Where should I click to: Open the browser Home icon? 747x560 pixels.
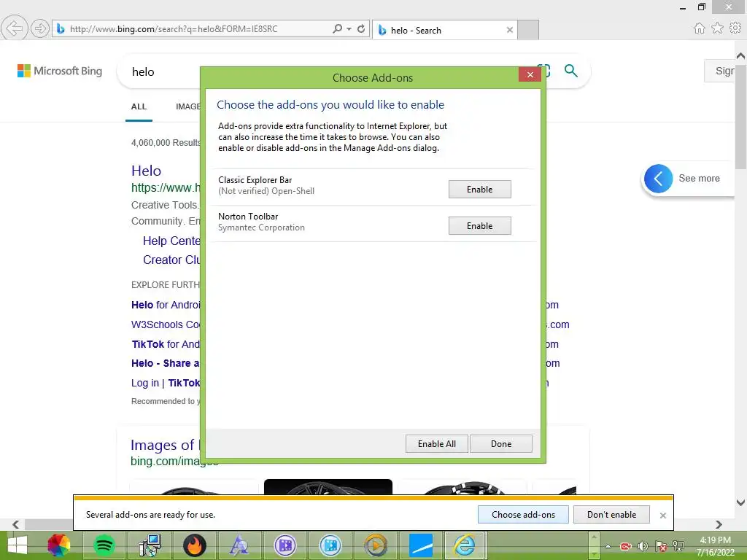click(x=699, y=28)
